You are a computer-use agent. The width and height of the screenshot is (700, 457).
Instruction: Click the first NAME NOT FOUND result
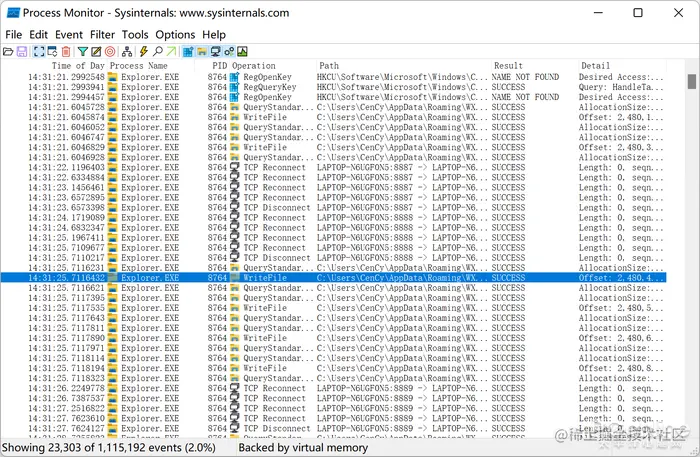(x=525, y=77)
